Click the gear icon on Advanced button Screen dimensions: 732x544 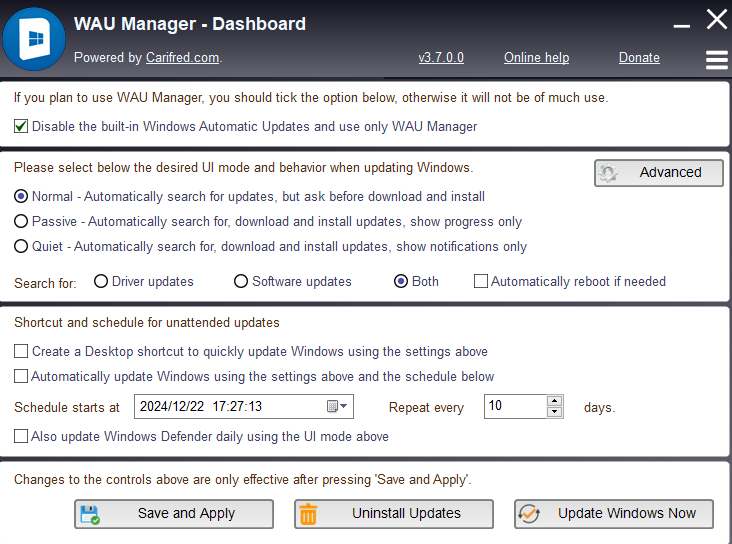click(608, 173)
